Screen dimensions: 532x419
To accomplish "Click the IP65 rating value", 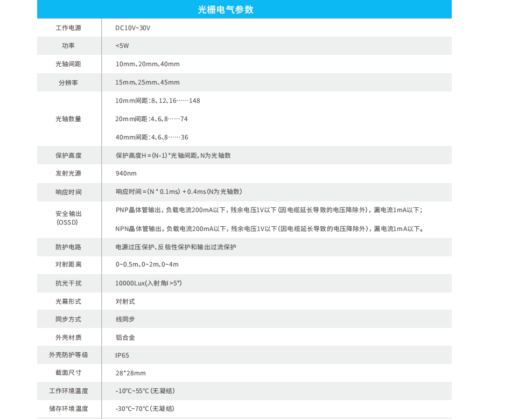I will 122,355.
